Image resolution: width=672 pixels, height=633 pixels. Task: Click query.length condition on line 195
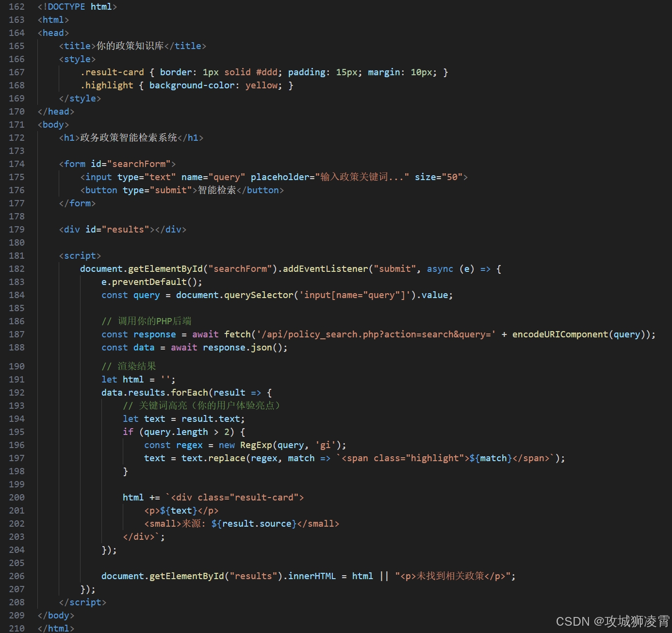176,432
